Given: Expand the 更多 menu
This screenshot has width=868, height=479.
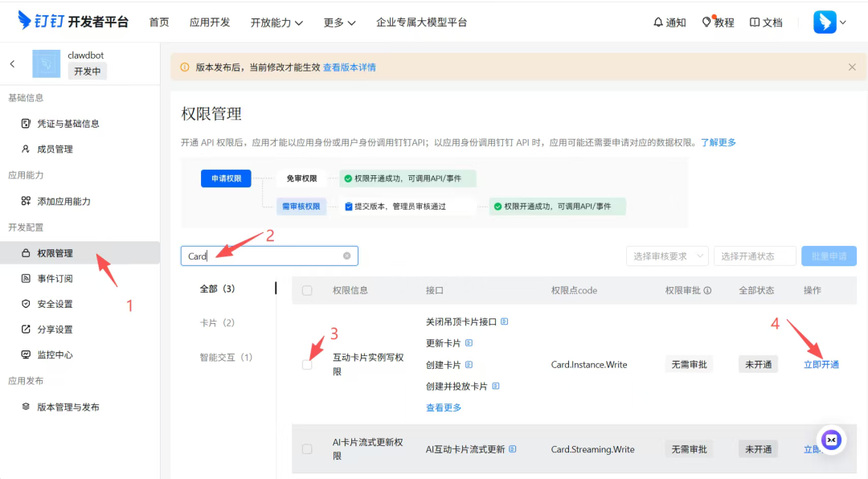Looking at the screenshot, I should (x=339, y=23).
